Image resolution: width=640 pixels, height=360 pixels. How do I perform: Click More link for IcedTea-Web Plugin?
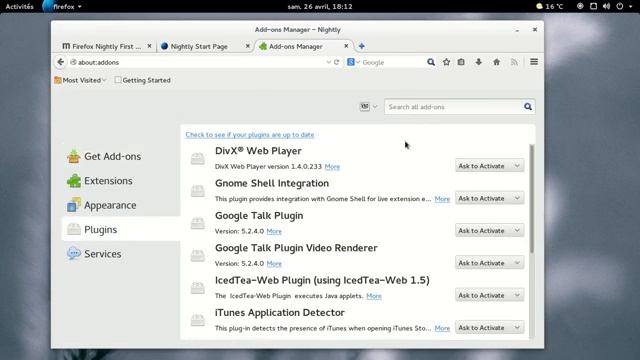tap(374, 296)
